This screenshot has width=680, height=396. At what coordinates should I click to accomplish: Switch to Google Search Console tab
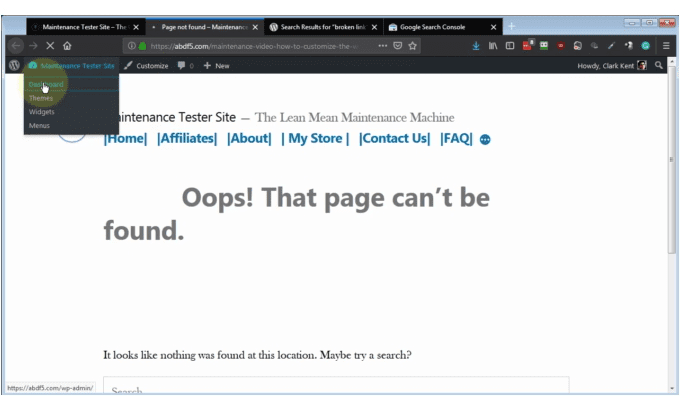pos(442,27)
